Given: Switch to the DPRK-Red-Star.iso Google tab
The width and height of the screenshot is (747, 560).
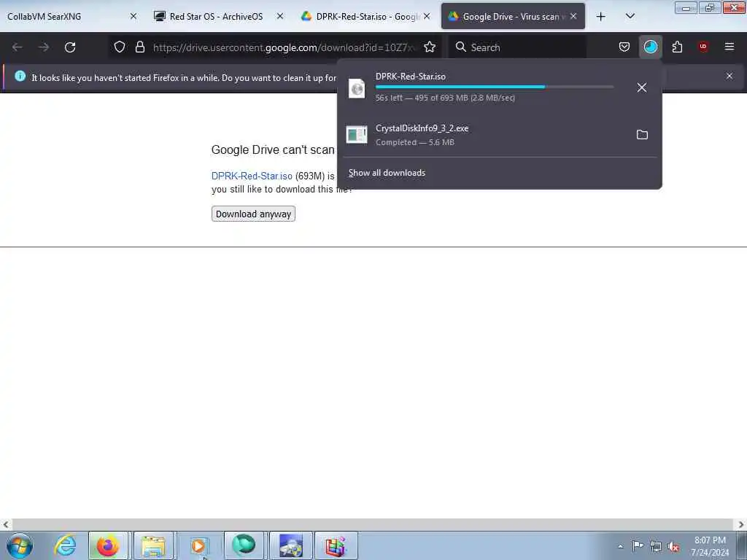Looking at the screenshot, I should pos(366,16).
